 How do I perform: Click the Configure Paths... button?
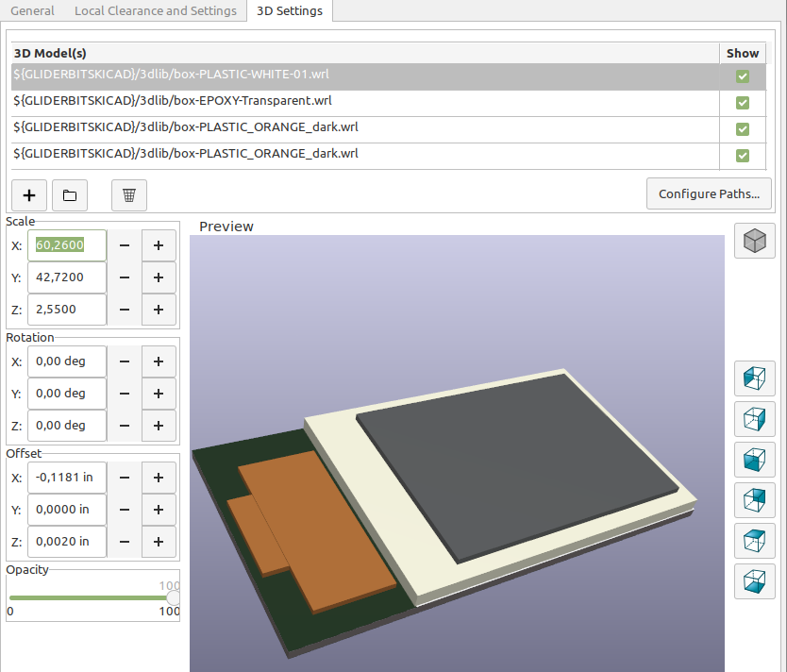[x=709, y=193]
